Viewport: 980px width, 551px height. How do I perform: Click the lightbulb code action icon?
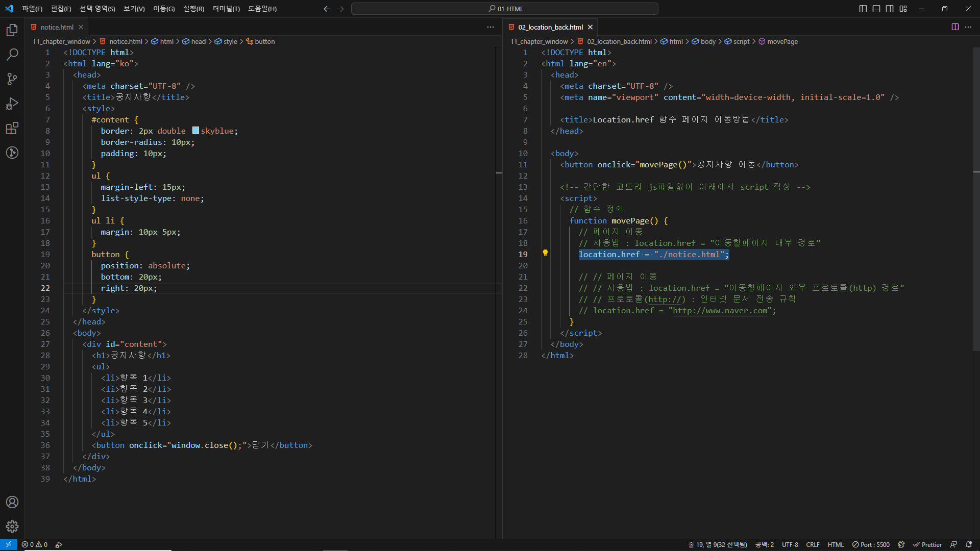(x=545, y=253)
